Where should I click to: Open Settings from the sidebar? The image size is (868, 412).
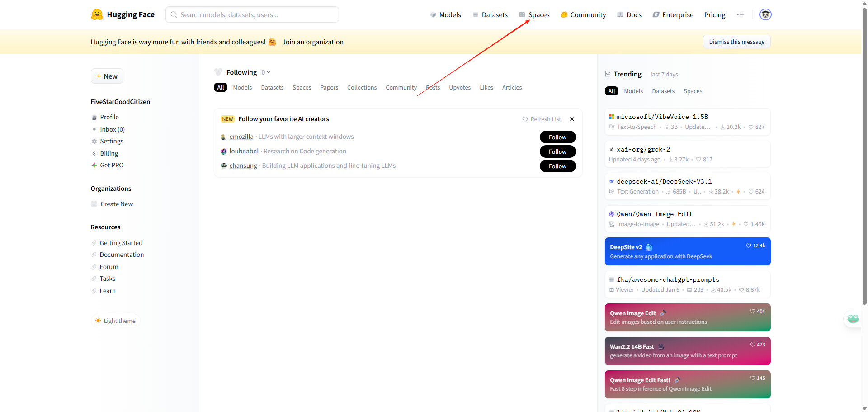[111, 141]
